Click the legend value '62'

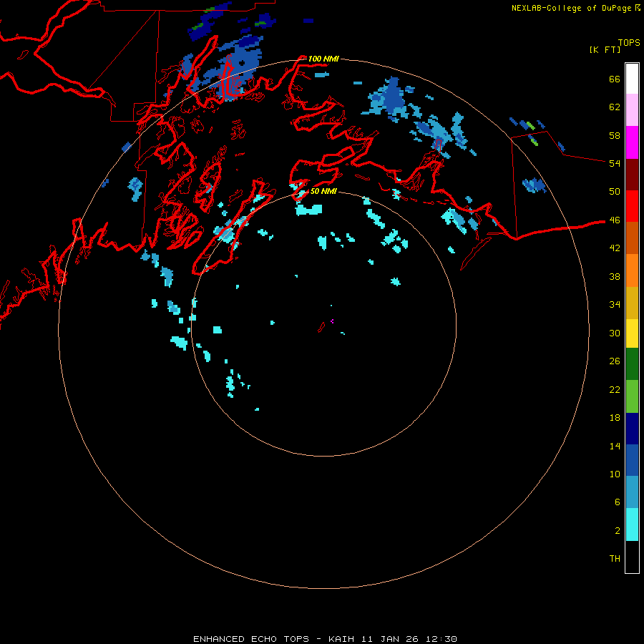tap(615, 107)
